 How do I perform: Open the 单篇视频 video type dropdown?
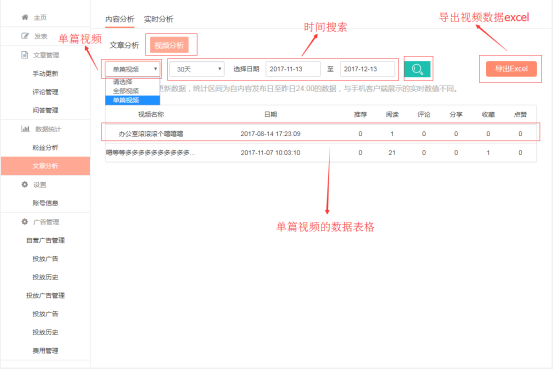click(x=132, y=69)
